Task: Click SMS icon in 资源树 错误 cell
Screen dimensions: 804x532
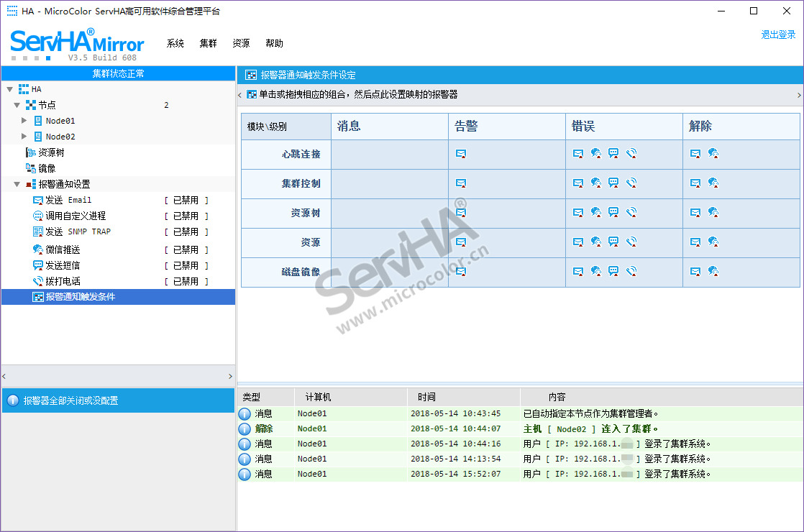Action: click(x=613, y=213)
